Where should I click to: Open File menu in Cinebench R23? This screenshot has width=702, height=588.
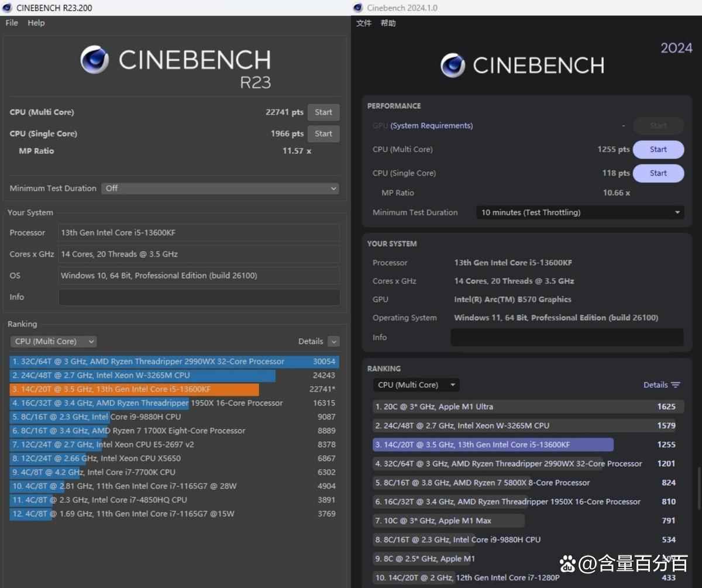tap(12, 23)
